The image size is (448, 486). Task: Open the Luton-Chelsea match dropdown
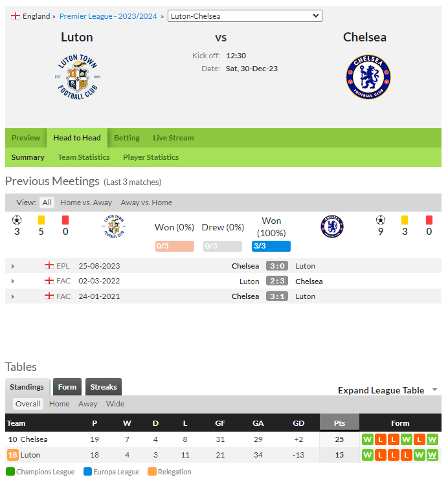[x=245, y=16]
